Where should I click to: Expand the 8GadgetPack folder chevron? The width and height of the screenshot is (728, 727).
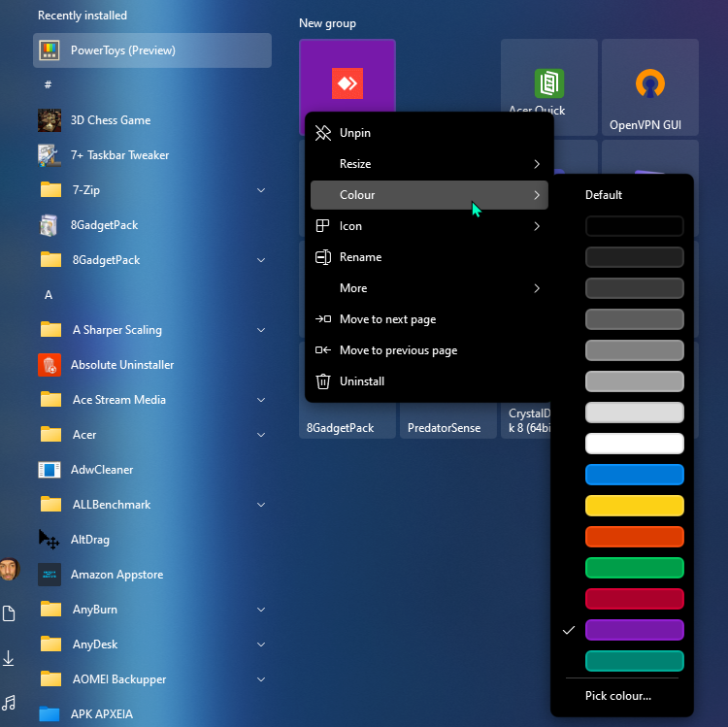point(261,260)
